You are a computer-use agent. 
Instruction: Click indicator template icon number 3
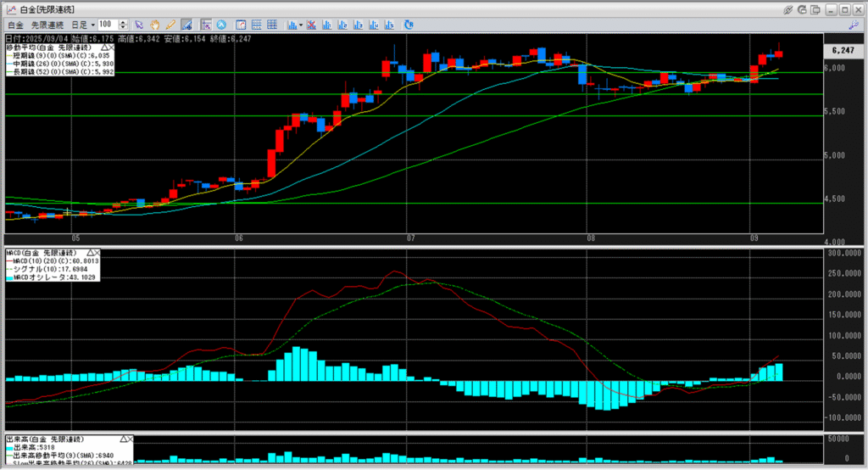[358, 25]
